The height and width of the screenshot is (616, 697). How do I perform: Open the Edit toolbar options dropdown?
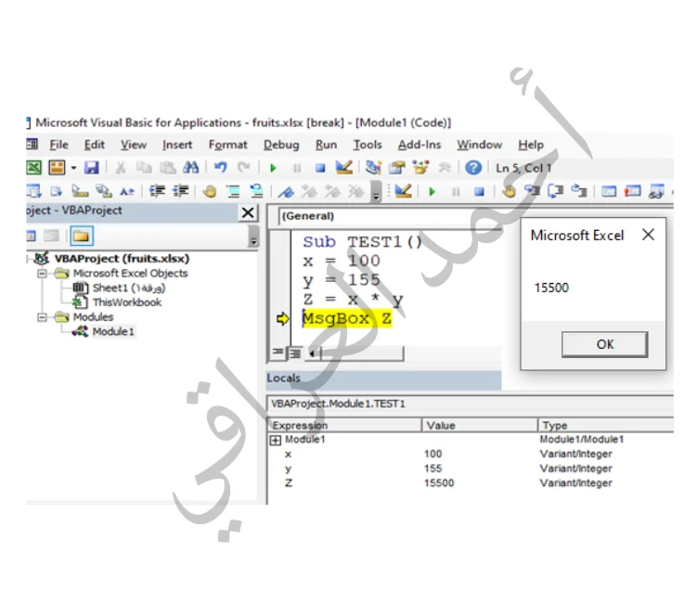click(377, 192)
